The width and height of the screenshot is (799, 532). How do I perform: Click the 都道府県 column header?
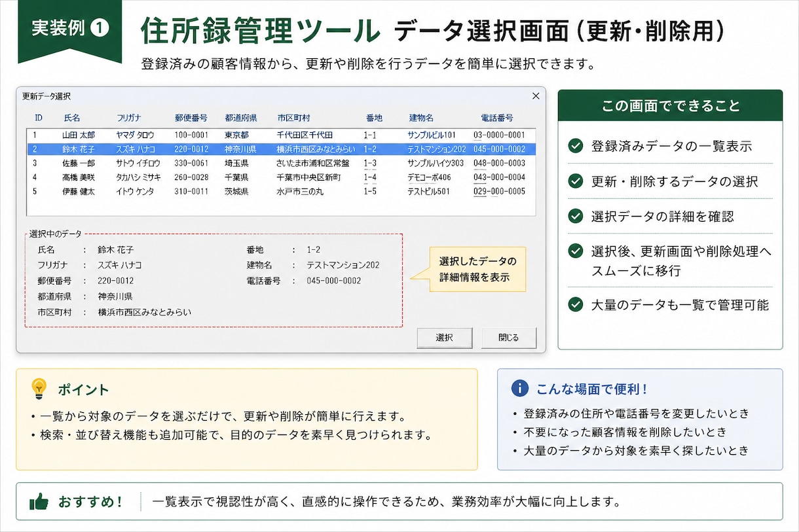click(241, 118)
